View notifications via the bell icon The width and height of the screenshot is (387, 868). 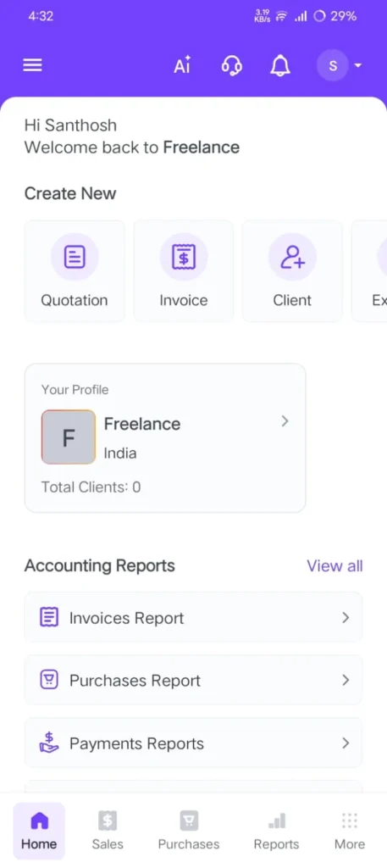(x=279, y=66)
